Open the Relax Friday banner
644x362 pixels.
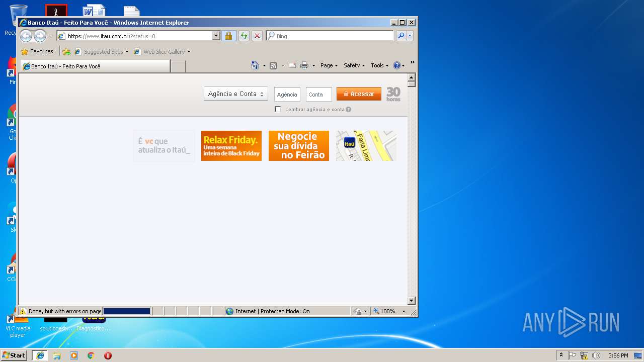(x=231, y=146)
